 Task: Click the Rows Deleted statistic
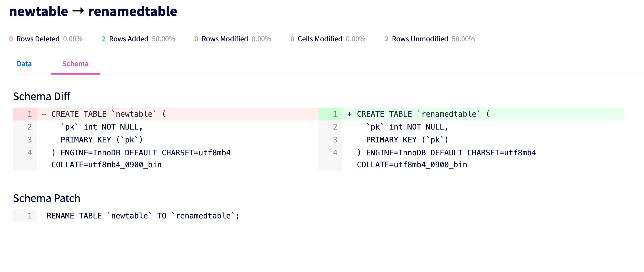click(38, 39)
